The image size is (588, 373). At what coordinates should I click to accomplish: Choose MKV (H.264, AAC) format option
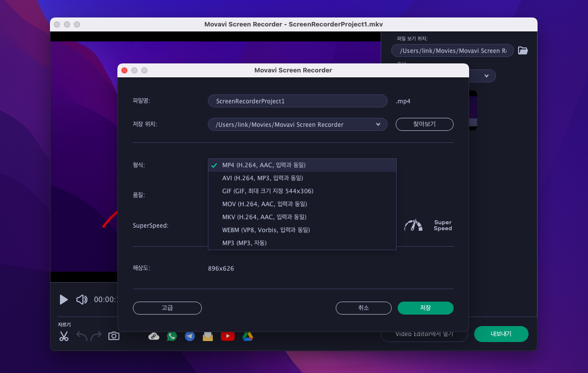[x=302, y=217]
